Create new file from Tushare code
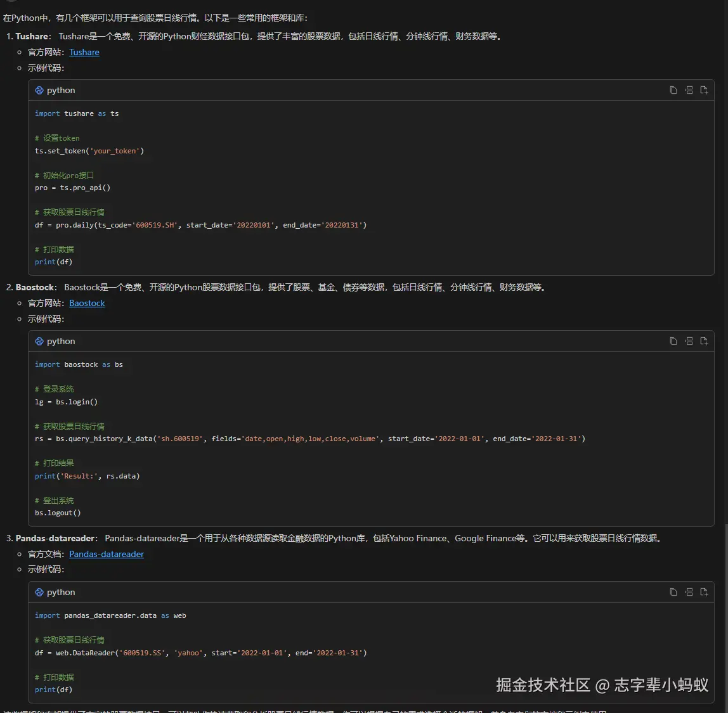The width and height of the screenshot is (728, 713). (x=704, y=90)
